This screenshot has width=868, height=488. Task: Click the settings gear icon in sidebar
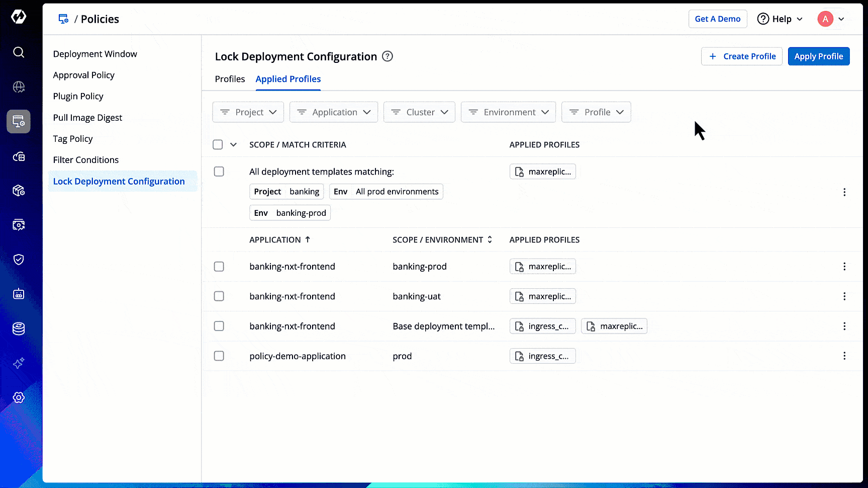[19, 397]
